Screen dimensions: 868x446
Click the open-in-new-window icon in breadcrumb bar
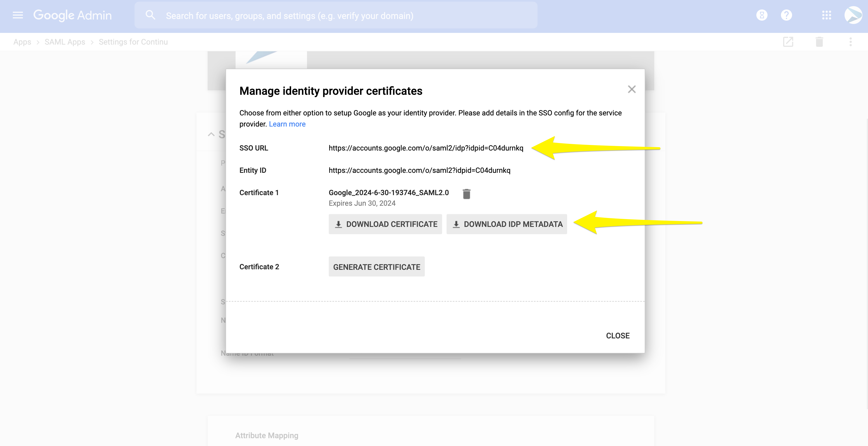click(x=788, y=42)
